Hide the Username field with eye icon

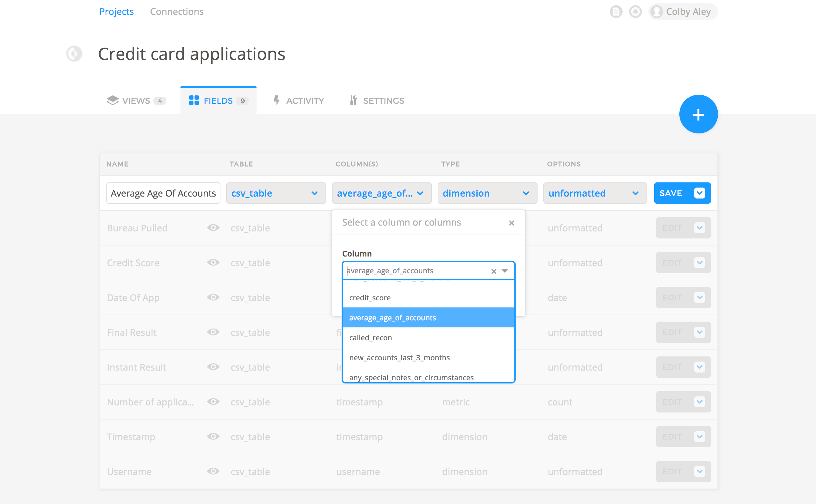click(213, 471)
